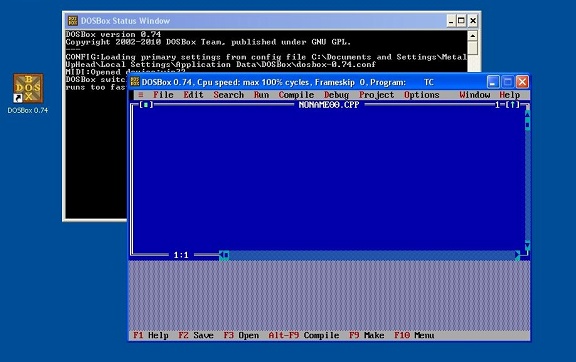Click the editor horizontal scrollbar thumb

click(227, 255)
